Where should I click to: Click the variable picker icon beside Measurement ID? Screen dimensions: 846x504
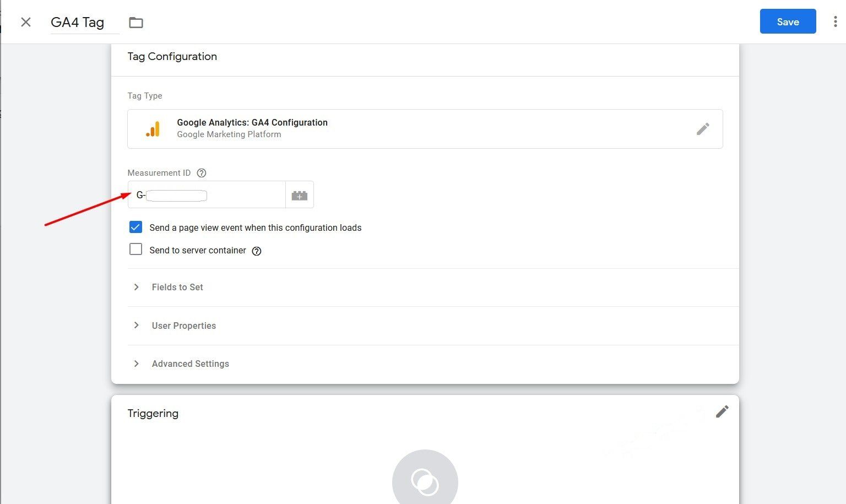point(300,195)
